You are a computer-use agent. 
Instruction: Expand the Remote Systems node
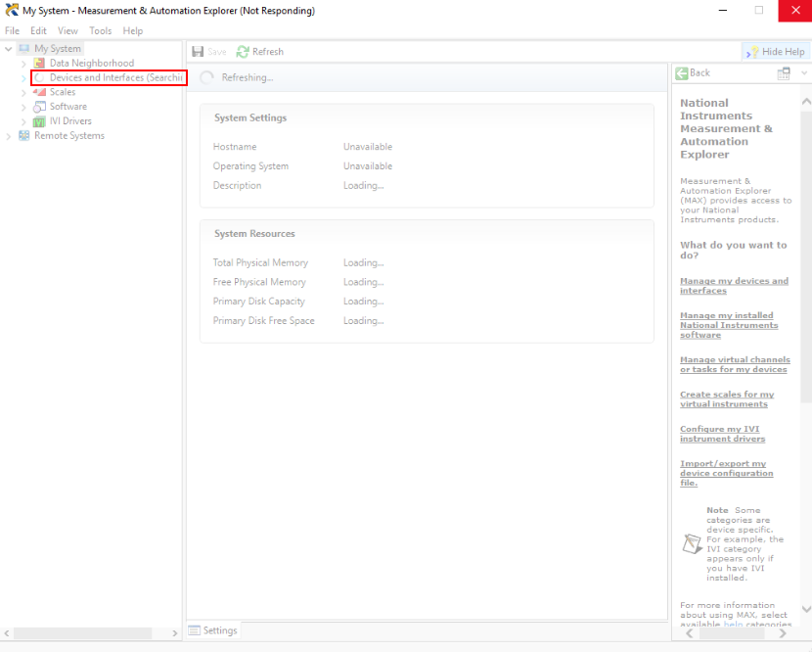[8, 136]
